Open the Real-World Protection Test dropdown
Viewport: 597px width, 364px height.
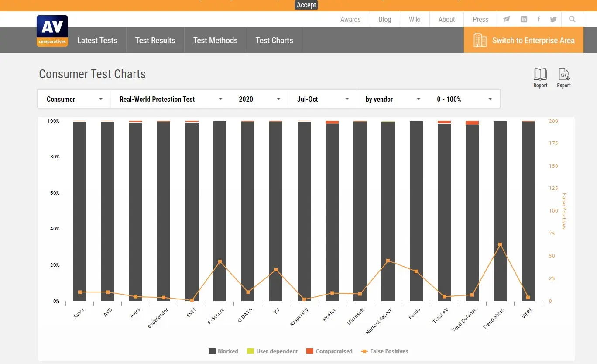pos(171,99)
